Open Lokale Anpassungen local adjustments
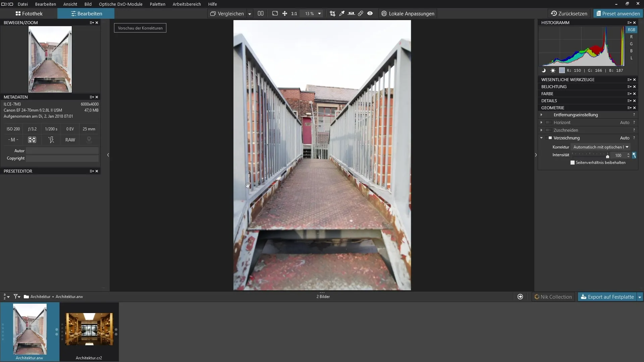This screenshot has height=362, width=644. [408, 14]
